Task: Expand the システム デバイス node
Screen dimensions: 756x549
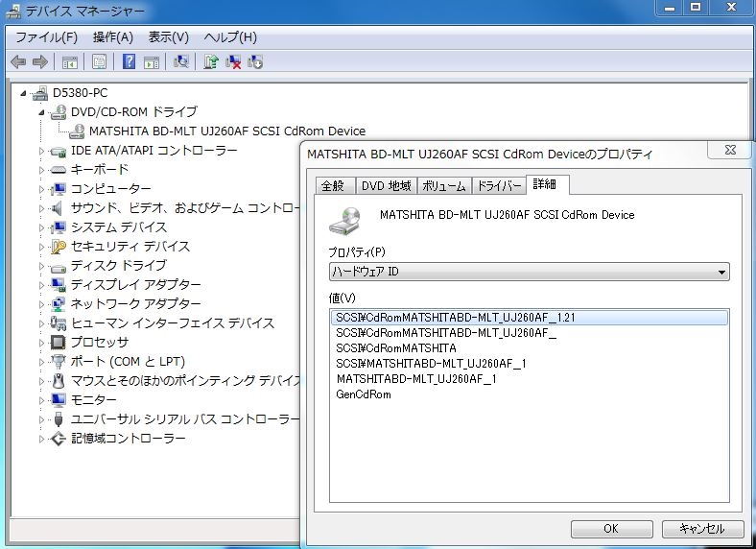Action: click(x=41, y=227)
